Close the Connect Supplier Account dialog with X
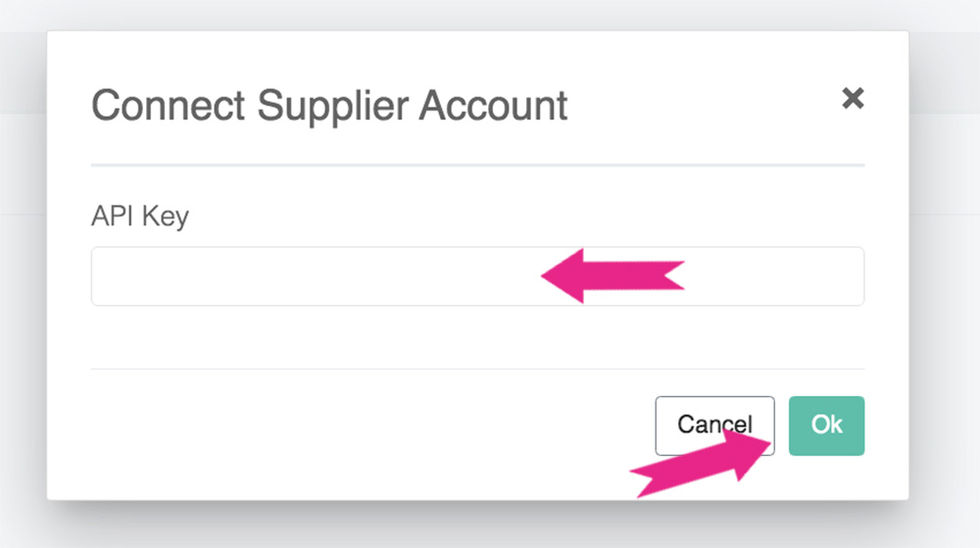This screenshot has height=548, width=980. [853, 98]
